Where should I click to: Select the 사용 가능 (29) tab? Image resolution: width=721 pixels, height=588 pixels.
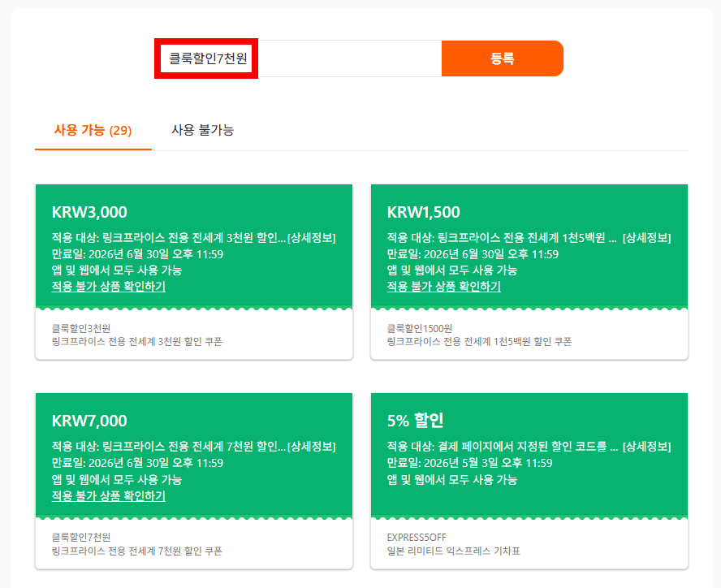(x=93, y=130)
